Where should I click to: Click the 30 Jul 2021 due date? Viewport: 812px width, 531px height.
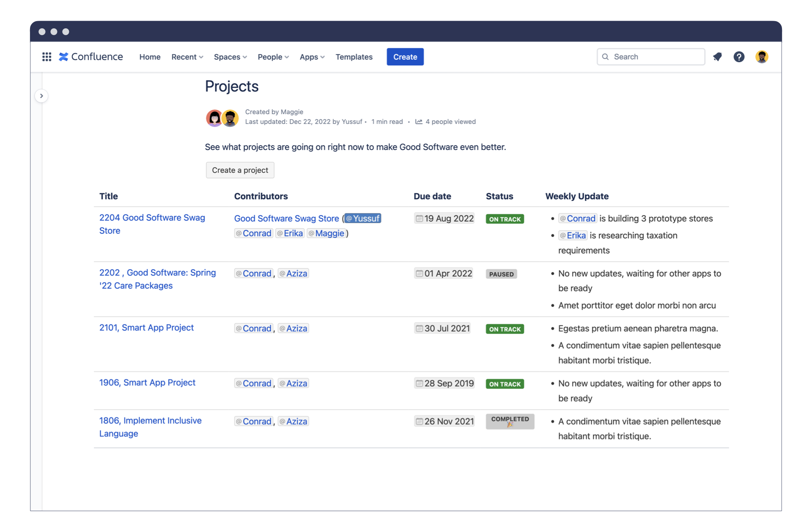[x=443, y=328]
